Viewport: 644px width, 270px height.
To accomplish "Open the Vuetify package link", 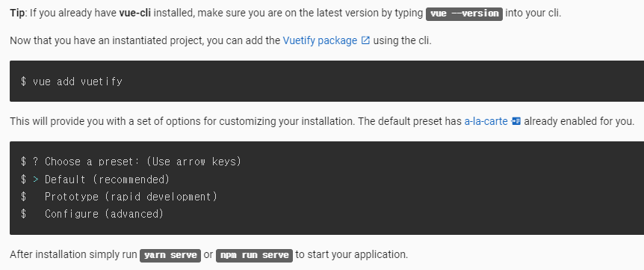I will pos(320,40).
